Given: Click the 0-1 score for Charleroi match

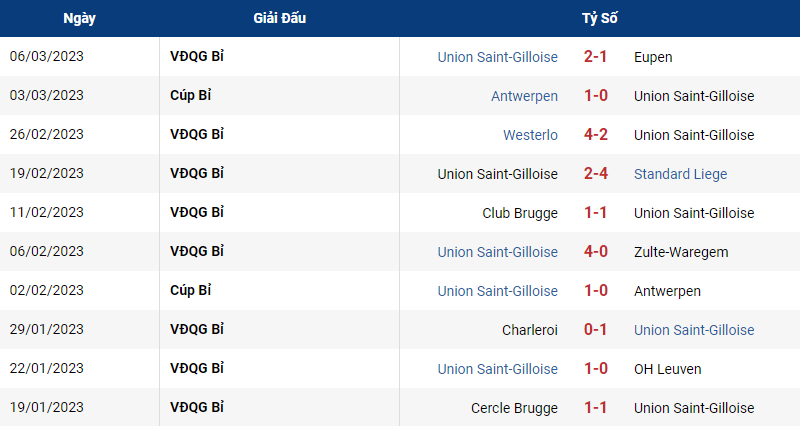Looking at the screenshot, I should (x=596, y=329).
